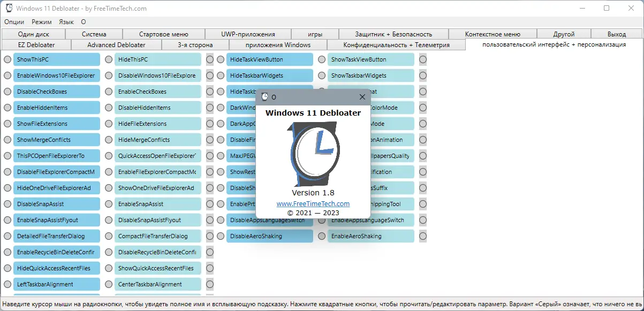This screenshot has width=644, height=311.
Task: Click the Version 1.8 text
Action: (x=313, y=193)
